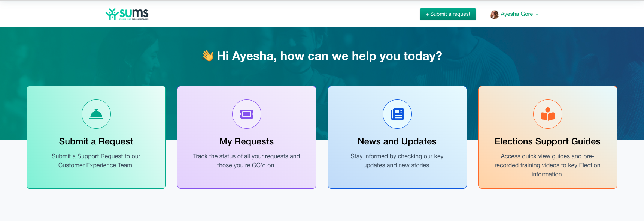The width and height of the screenshot is (644, 221).
Task: Open the Elections Support Guides heading
Action: 548,141
